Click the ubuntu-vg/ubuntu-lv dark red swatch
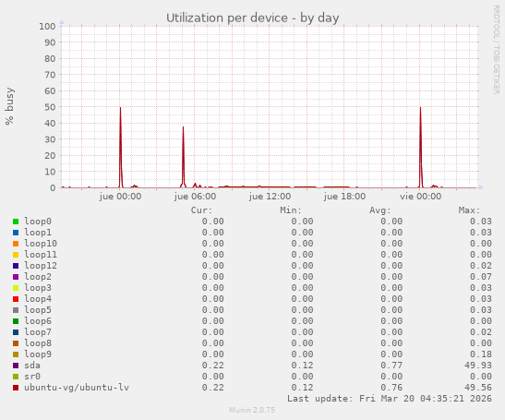 [16, 388]
